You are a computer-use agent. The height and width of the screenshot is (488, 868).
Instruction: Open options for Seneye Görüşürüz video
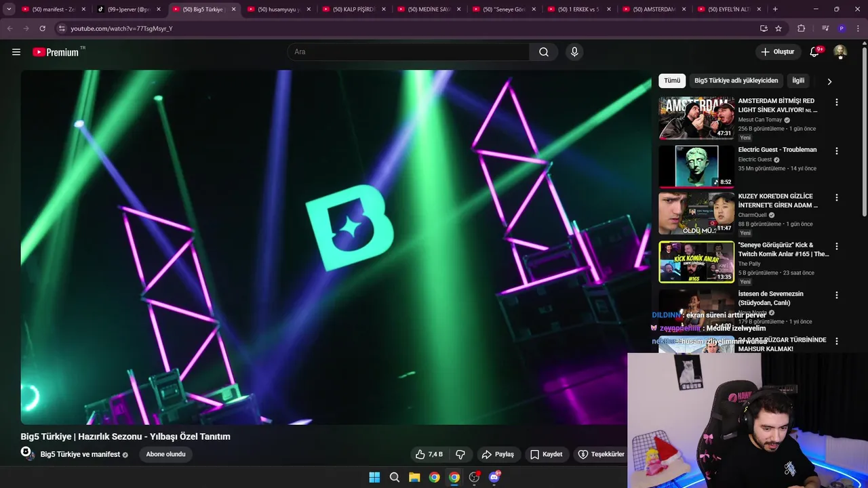836,247
